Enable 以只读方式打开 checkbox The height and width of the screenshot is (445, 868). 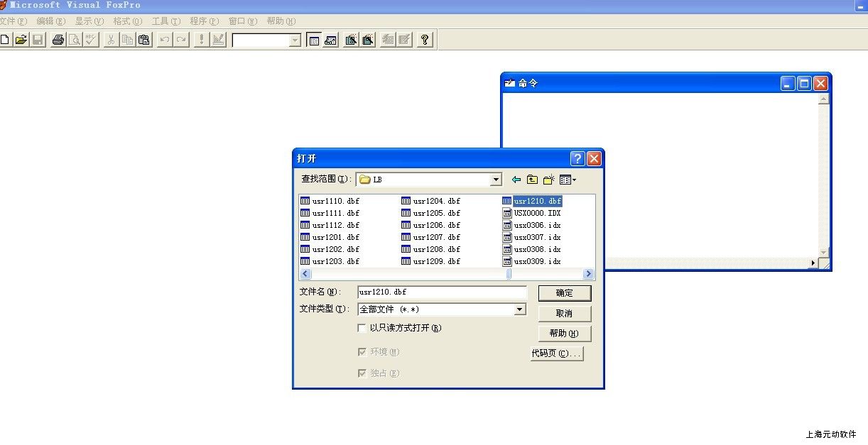pos(362,328)
